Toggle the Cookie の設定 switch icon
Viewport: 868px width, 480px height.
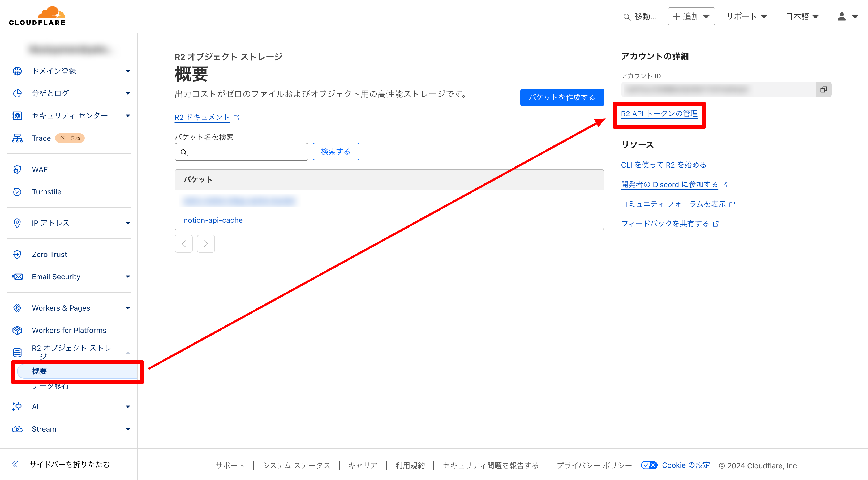point(649,465)
